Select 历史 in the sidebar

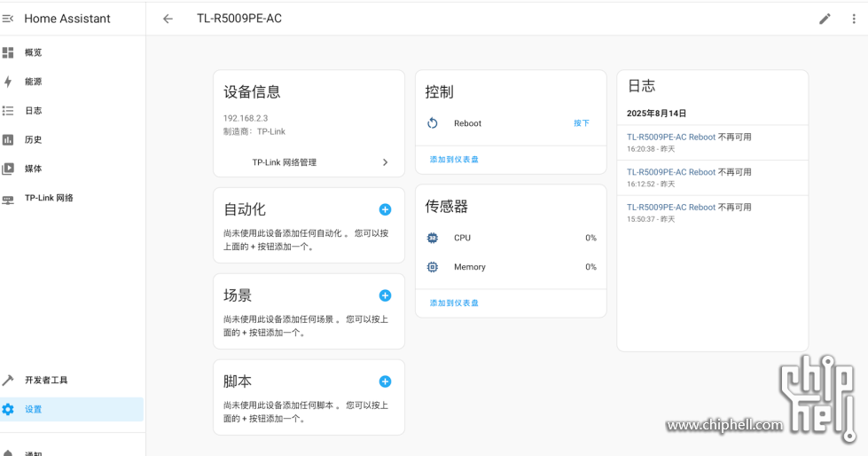[33, 139]
